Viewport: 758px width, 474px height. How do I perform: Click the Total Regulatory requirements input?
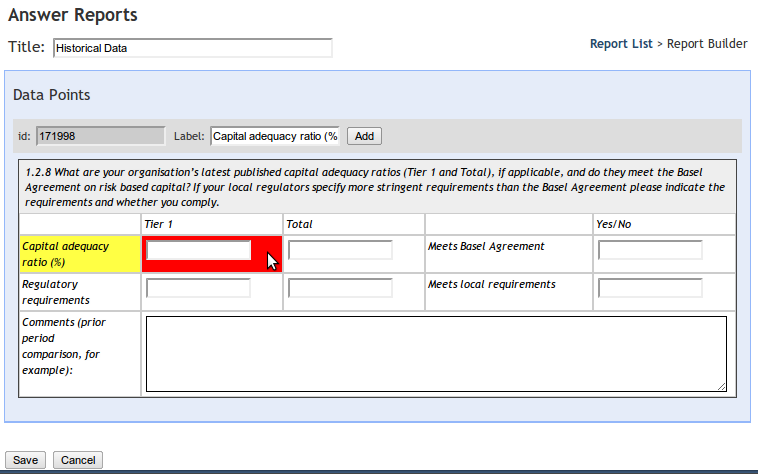(x=340, y=288)
